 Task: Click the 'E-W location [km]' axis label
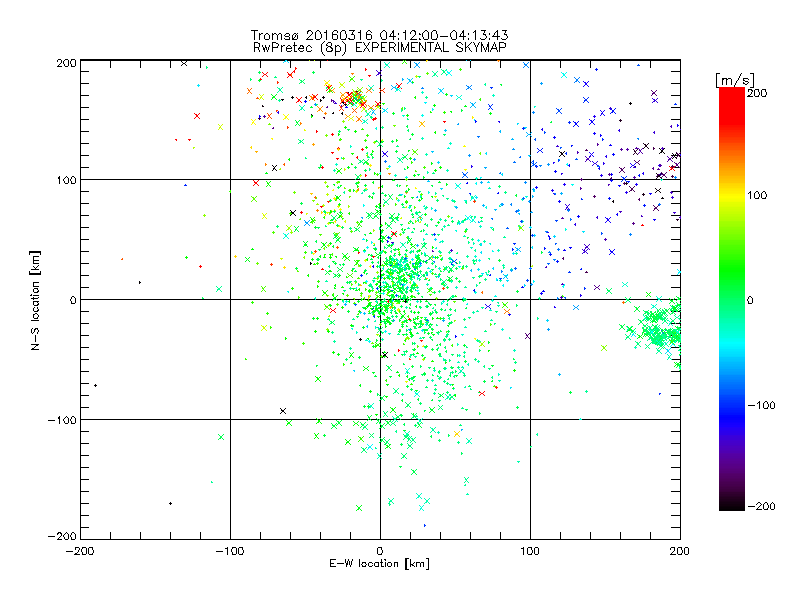click(x=379, y=564)
